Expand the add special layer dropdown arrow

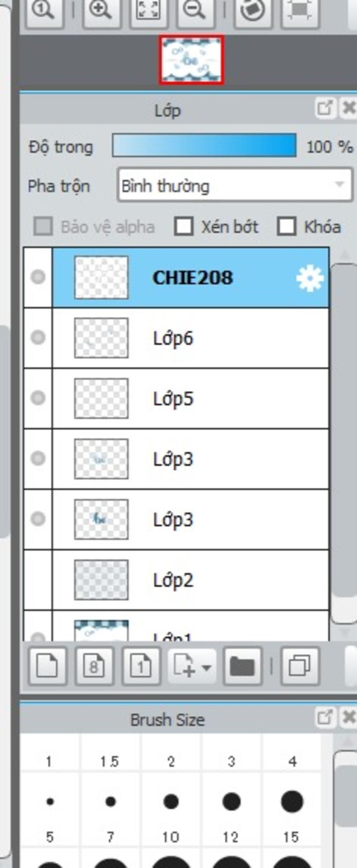tap(206, 668)
